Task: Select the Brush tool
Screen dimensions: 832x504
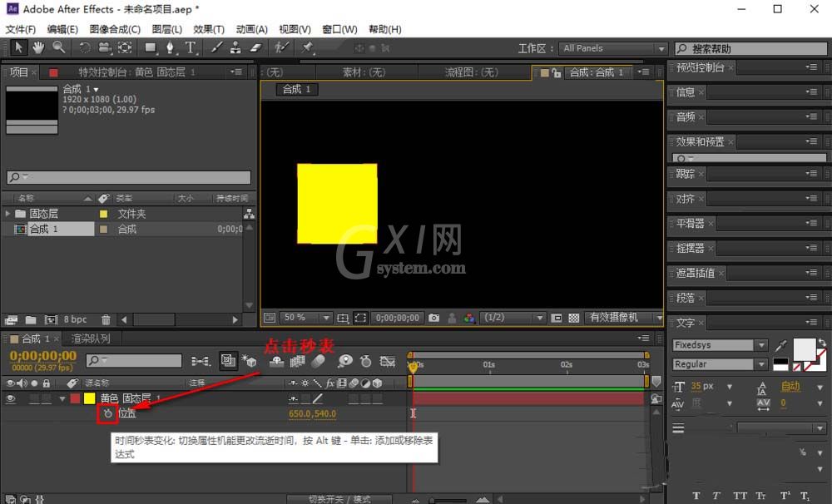Action: 216,47
